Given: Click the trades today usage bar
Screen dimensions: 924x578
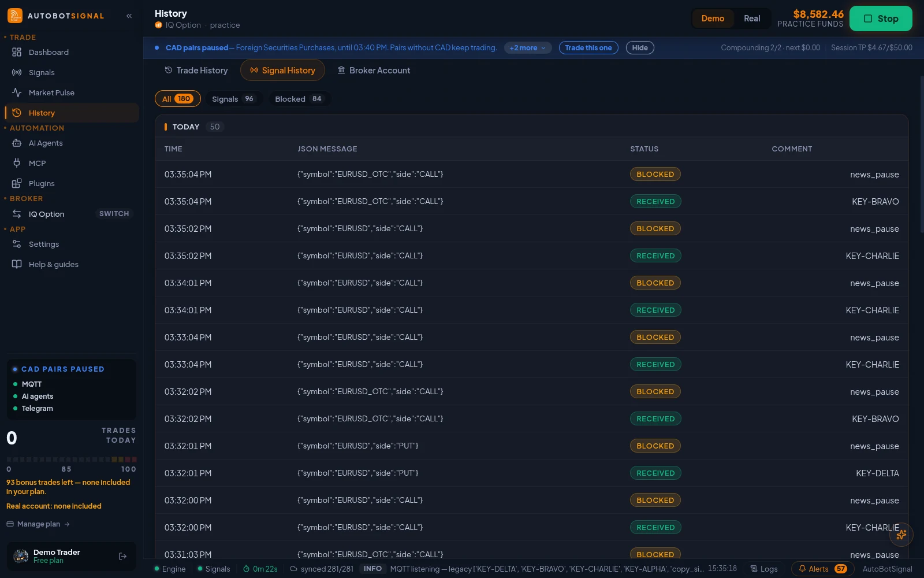Looking at the screenshot, I should click(x=72, y=460).
